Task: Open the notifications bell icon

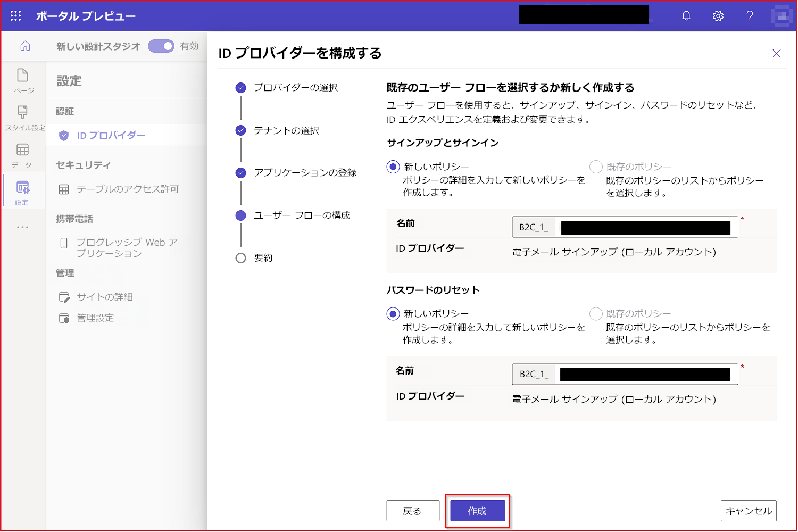Action: (686, 15)
